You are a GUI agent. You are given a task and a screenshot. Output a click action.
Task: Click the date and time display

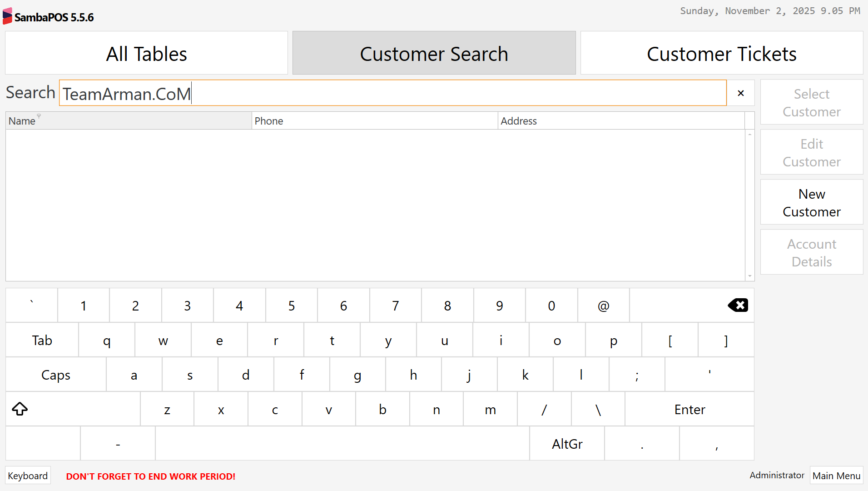tap(770, 11)
